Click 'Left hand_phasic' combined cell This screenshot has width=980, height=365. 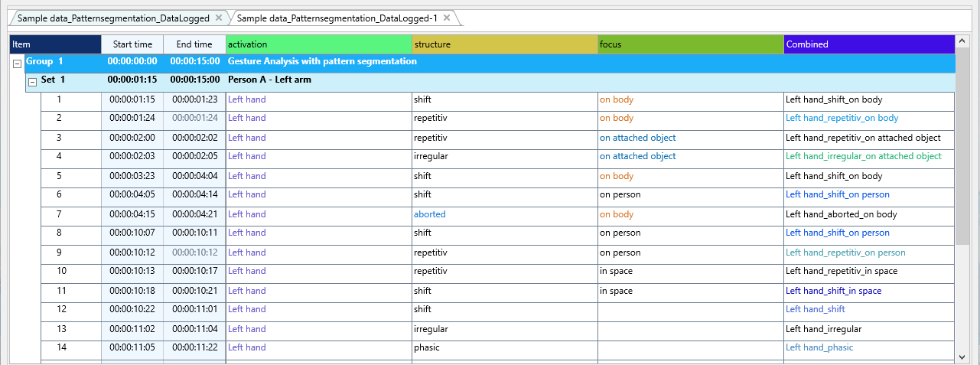pos(819,347)
